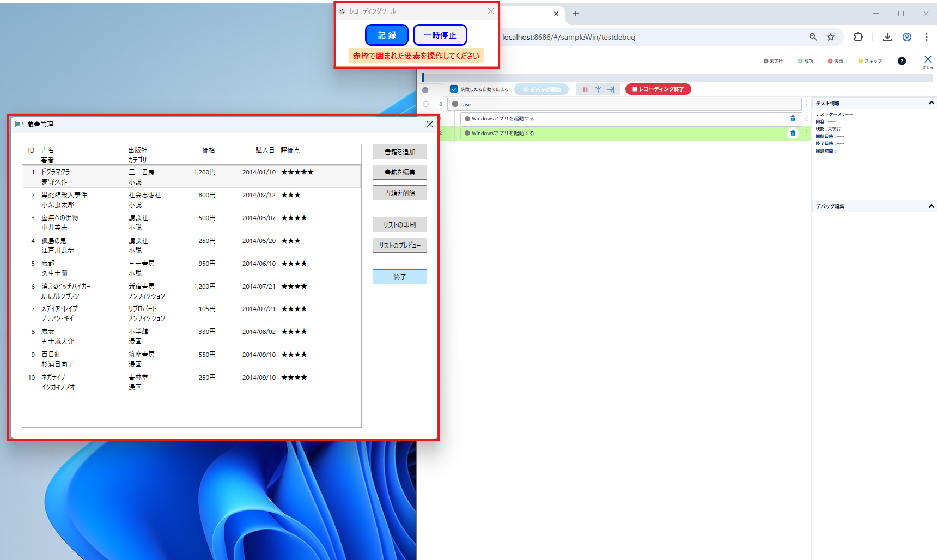Collapse the デバッグ編集 panel
The image size is (937, 560).
point(931,206)
